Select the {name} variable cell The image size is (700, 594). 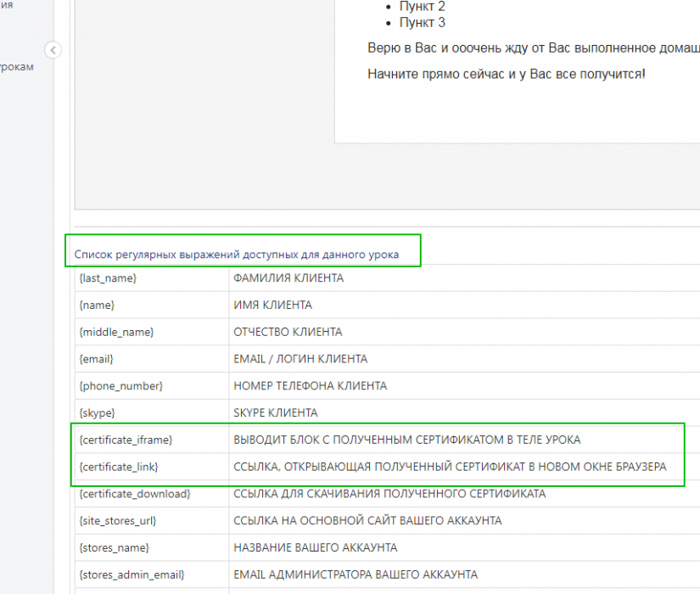tap(97, 305)
